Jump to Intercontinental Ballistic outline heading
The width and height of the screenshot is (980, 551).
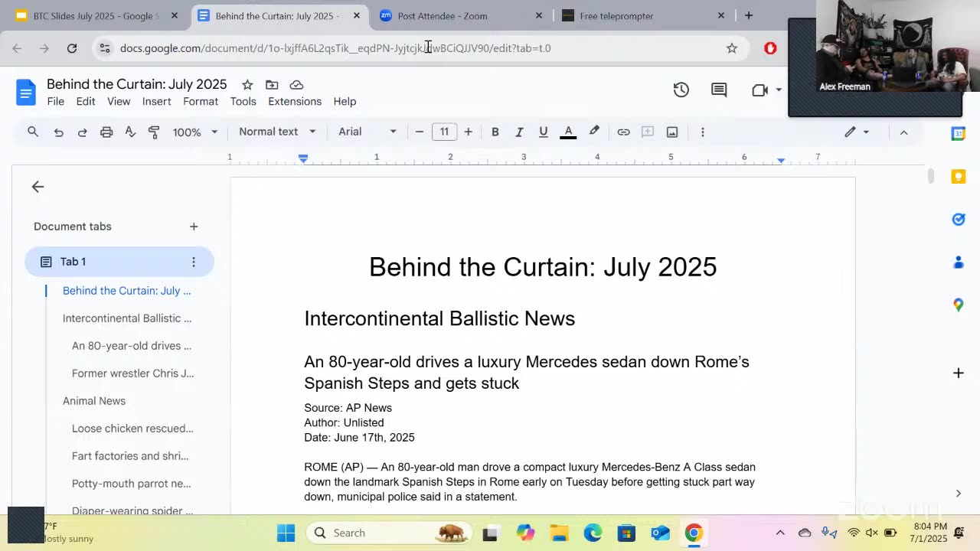click(127, 318)
